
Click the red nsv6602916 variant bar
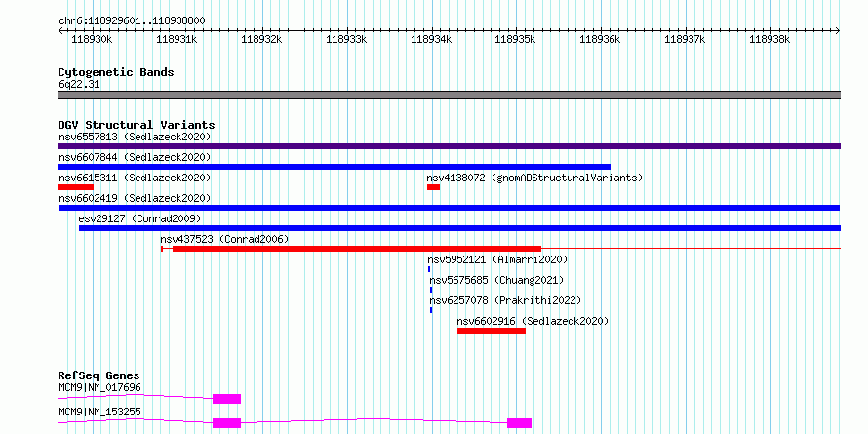492,331
